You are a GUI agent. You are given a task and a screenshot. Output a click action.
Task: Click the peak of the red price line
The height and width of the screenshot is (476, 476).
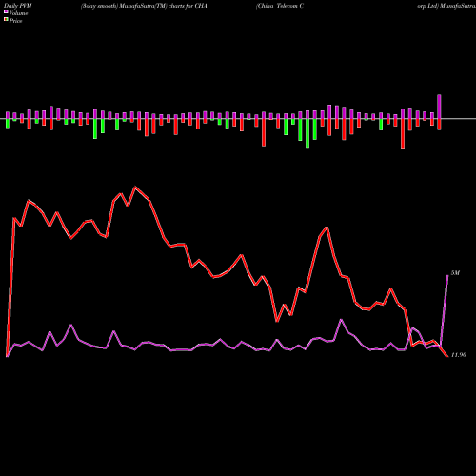(x=135, y=187)
